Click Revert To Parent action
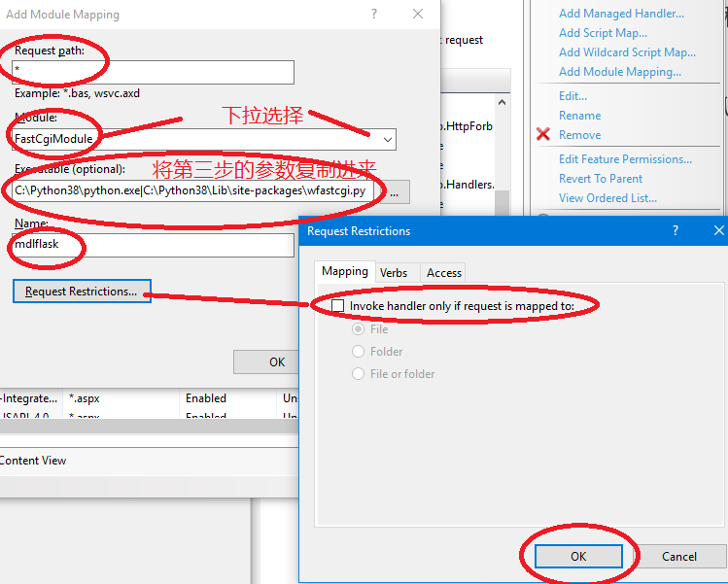Screen dimensions: 728x584 tap(601, 179)
